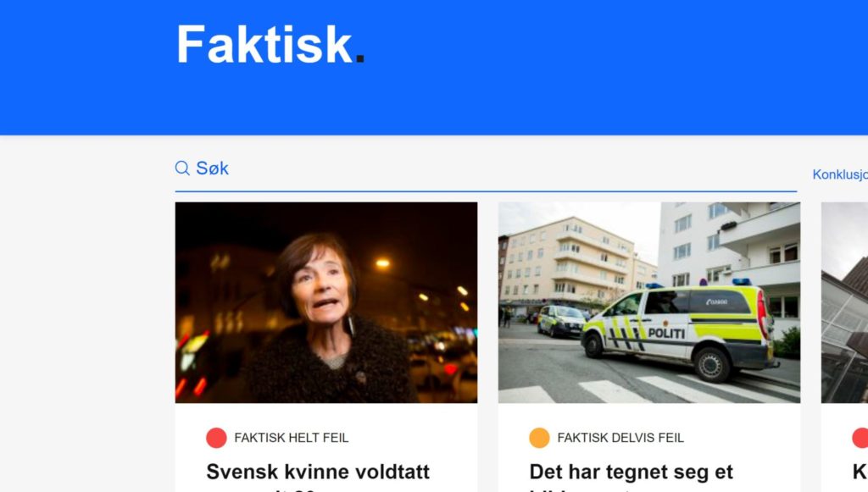Screen dimensions: 868x492
Task: Open headline Det har tegnet seg et
Action: coord(631,472)
